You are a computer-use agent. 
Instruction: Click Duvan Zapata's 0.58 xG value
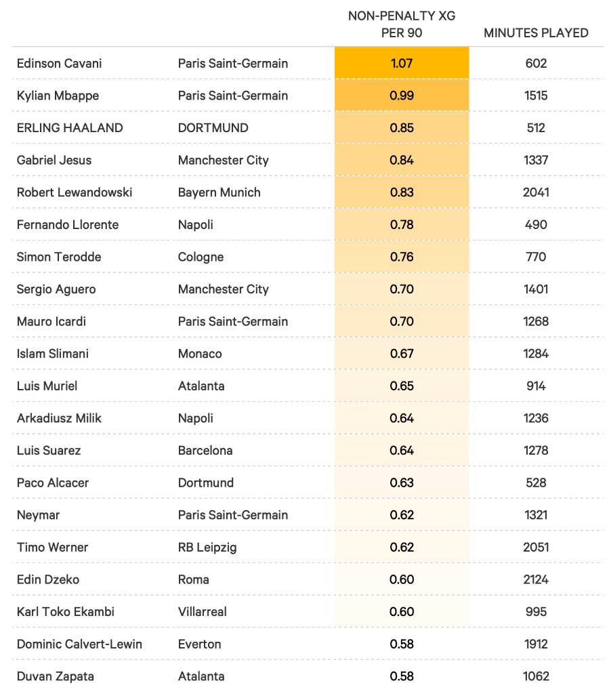(x=402, y=676)
